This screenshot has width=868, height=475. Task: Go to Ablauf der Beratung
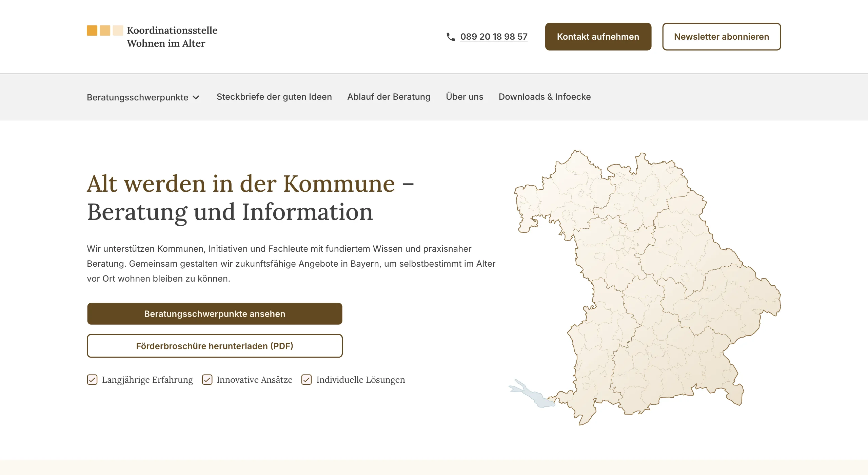(389, 97)
